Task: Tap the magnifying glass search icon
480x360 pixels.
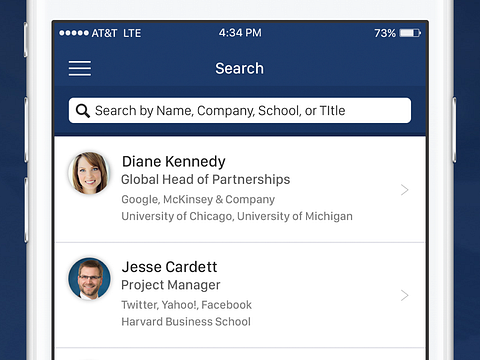Action: click(83, 111)
